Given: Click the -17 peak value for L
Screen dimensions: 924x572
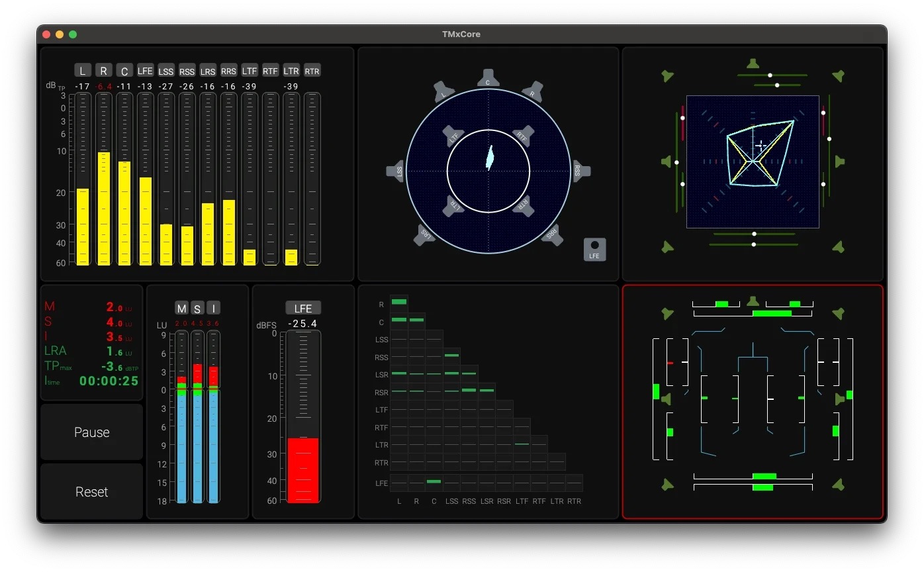Looking at the screenshot, I should (82, 87).
